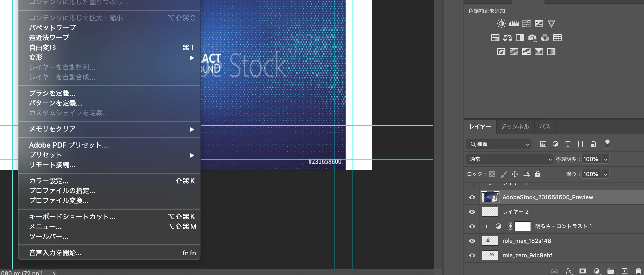Open the 不透明度 slider dropdown arrow
Image resolution: width=644 pixels, height=275 pixels.
coord(606,159)
